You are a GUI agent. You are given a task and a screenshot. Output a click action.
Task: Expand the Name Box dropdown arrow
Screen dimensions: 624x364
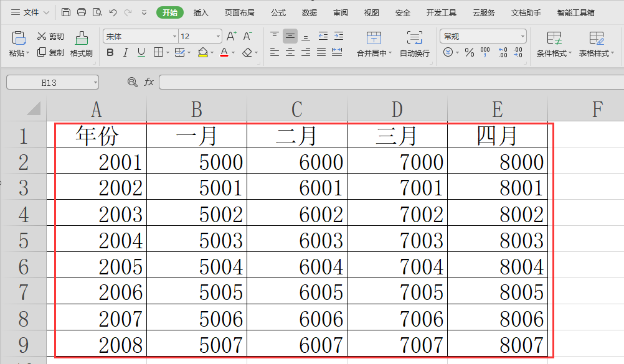tap(95, 83)
